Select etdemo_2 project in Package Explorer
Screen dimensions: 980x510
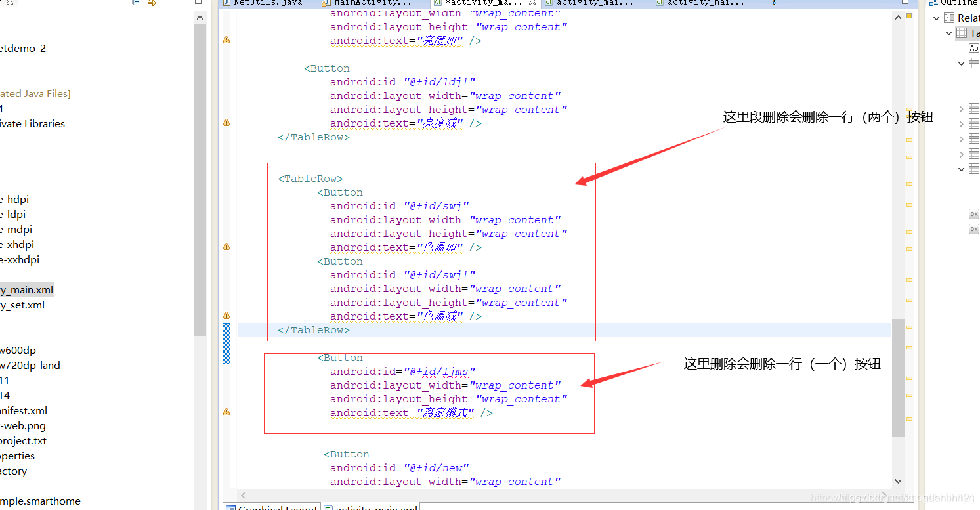23,49
